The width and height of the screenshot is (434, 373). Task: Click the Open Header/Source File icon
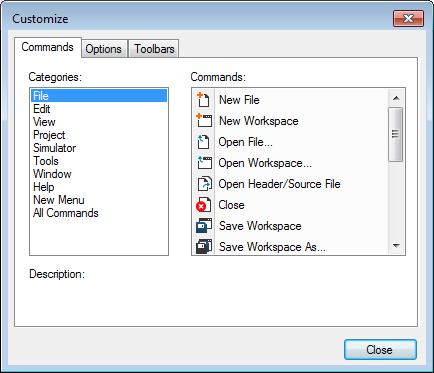tap(204, 184)
